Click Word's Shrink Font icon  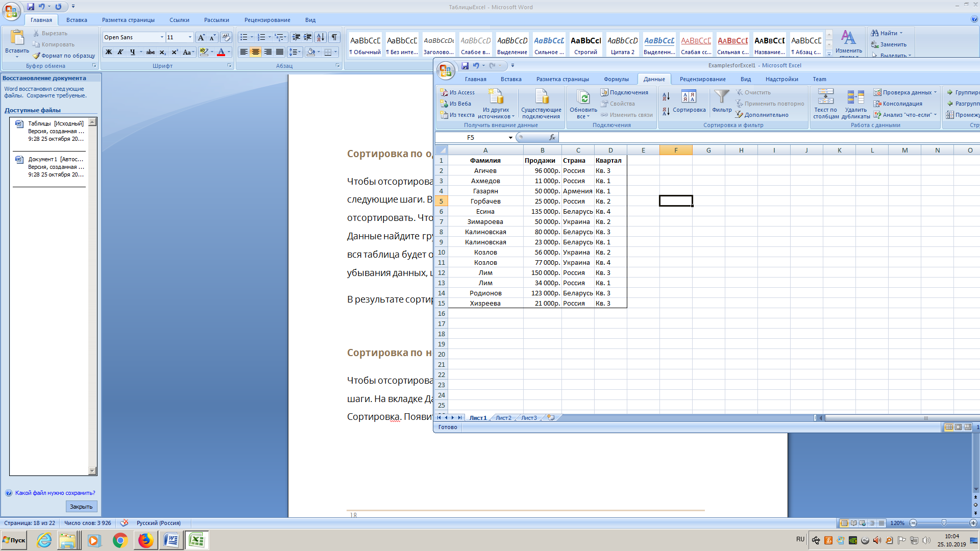tap(212, 37)
